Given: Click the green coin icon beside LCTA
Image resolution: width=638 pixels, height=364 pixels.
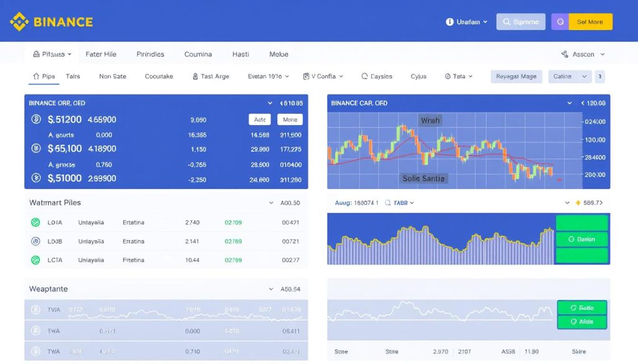Looking at the screenshot, I should click(36, 259).
